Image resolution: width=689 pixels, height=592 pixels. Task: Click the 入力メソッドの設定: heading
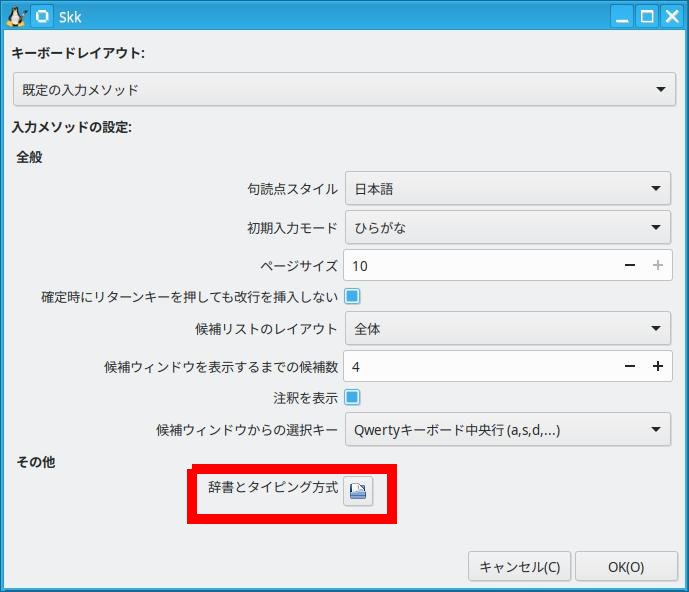tap(72, 127)
